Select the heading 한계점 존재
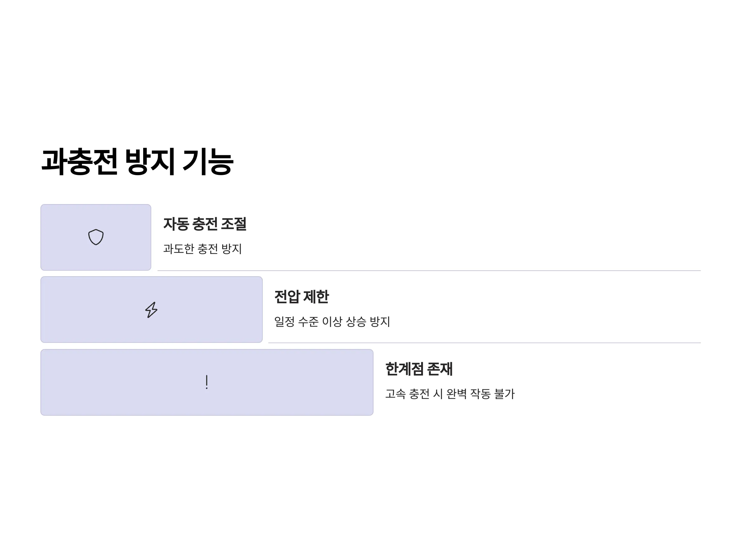The width and height of the screenshot is (747, 560). pyautogui.click(x=419, y=369)
